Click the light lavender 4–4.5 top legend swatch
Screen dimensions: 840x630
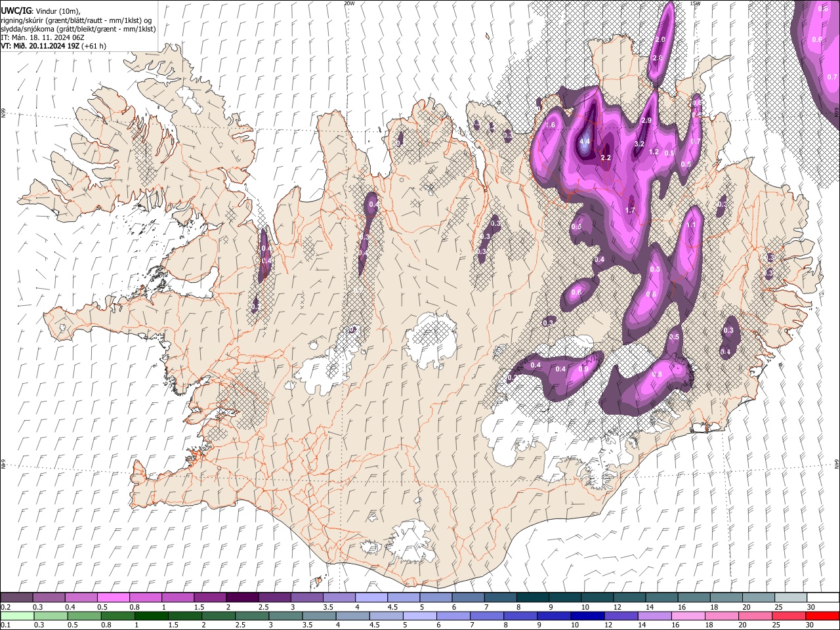(x=370, y=597)
